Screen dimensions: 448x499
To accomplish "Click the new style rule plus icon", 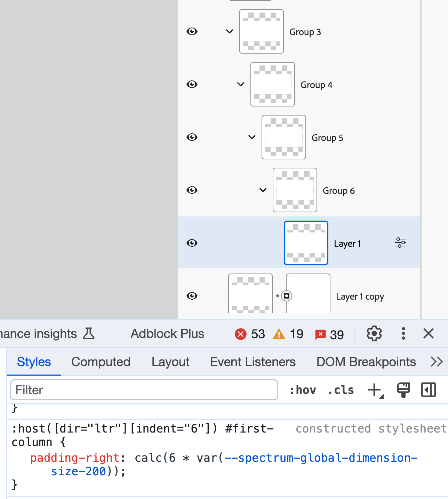I will click(x=375, y=390).
